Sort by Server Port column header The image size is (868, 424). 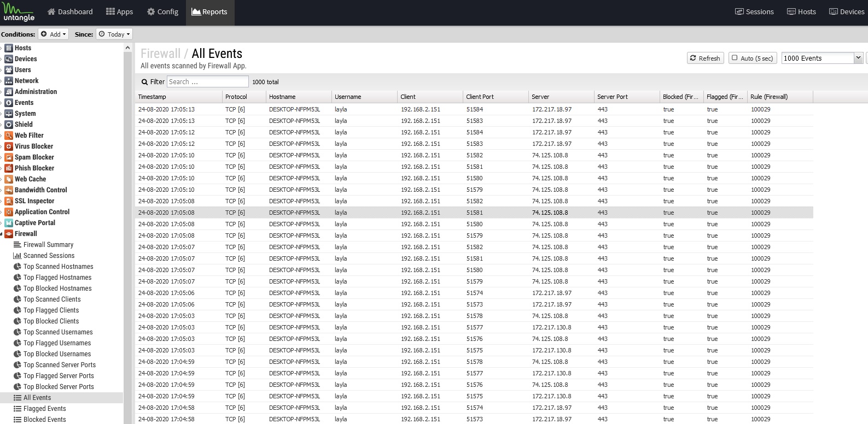627,97
